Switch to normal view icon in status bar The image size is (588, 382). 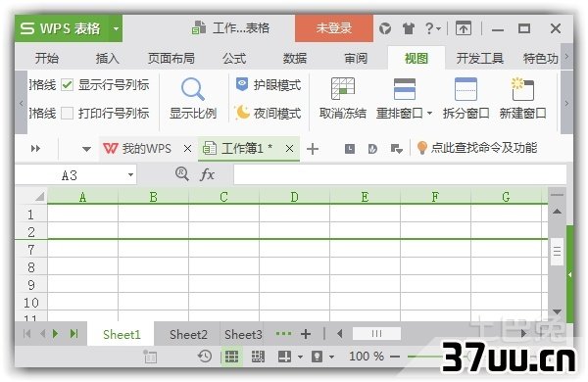click(x=231, y=357)
